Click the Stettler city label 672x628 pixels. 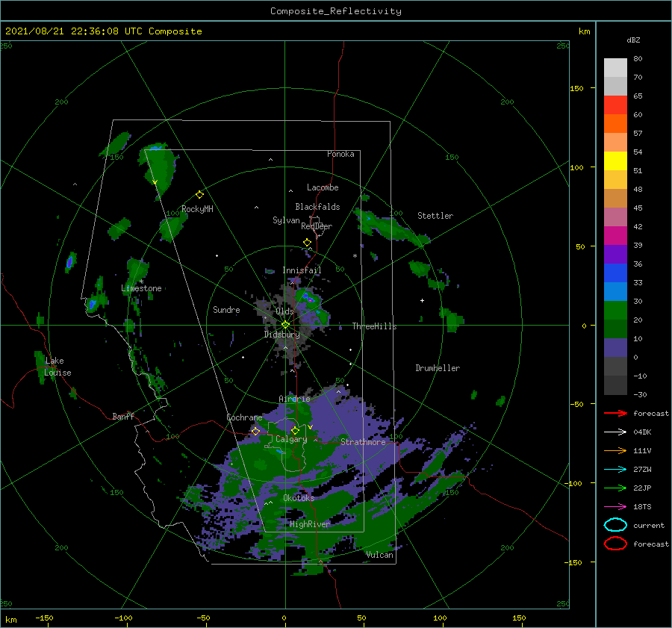pyautogui.click(x=435, y=216)
